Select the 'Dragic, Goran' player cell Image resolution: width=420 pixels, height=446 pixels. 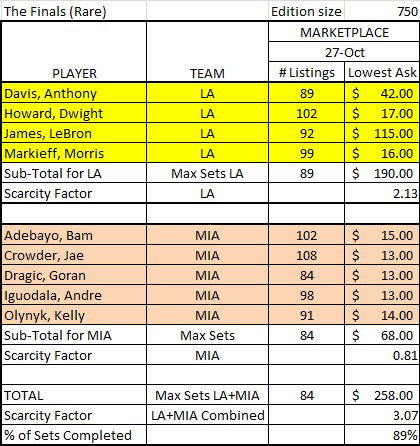(x=74, y=275)
